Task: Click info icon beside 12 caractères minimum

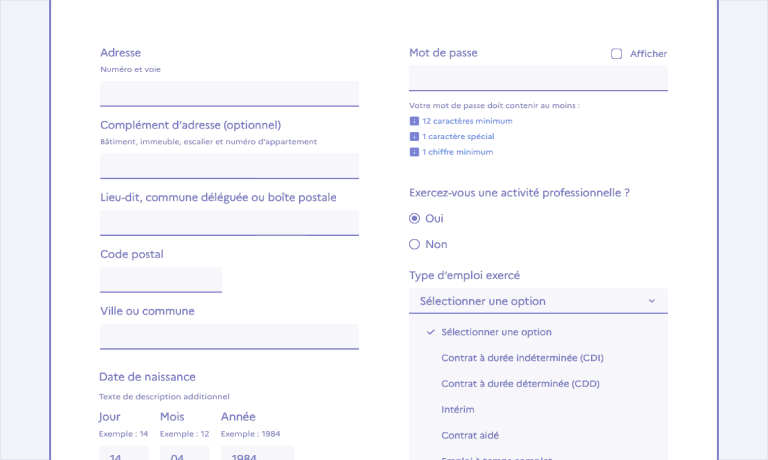Action: coord(414,121)
